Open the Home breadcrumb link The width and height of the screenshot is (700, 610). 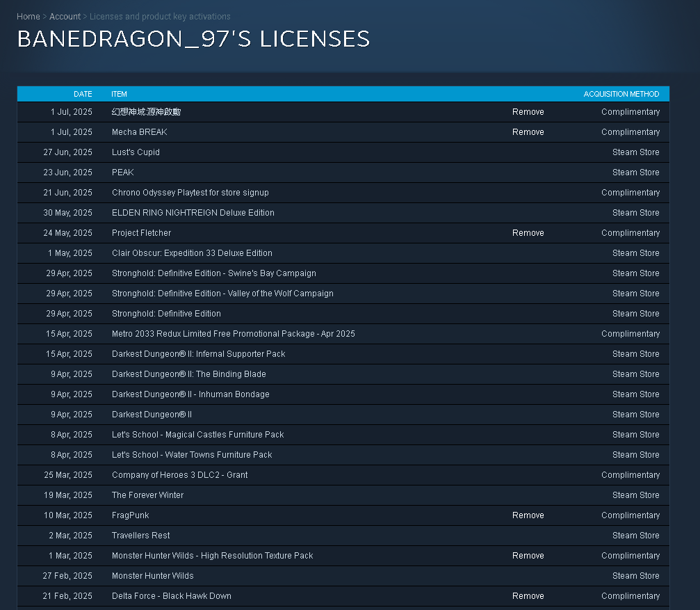(28, 17)
